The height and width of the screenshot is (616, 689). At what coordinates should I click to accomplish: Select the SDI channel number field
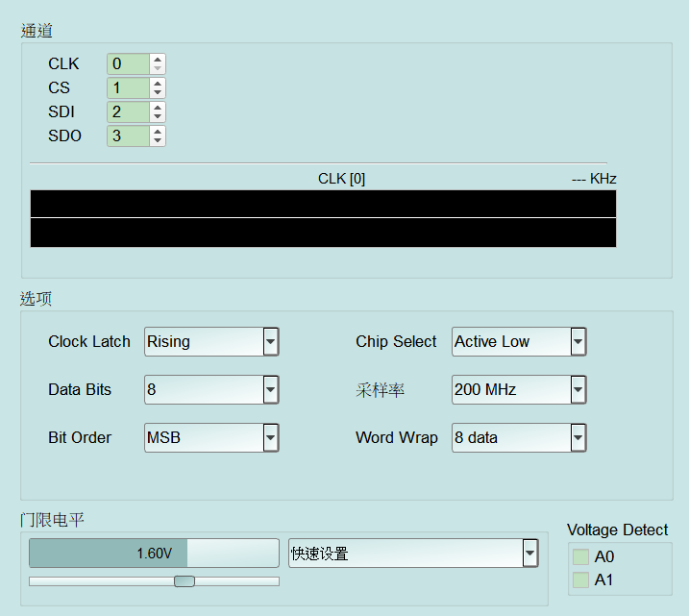[x=129, y=111]
